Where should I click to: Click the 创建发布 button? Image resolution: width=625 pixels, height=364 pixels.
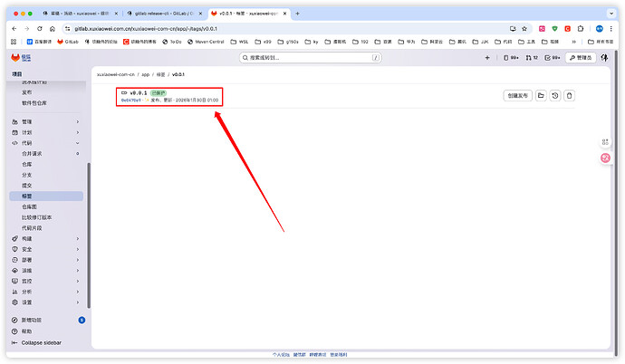click(x=515, y=95)
